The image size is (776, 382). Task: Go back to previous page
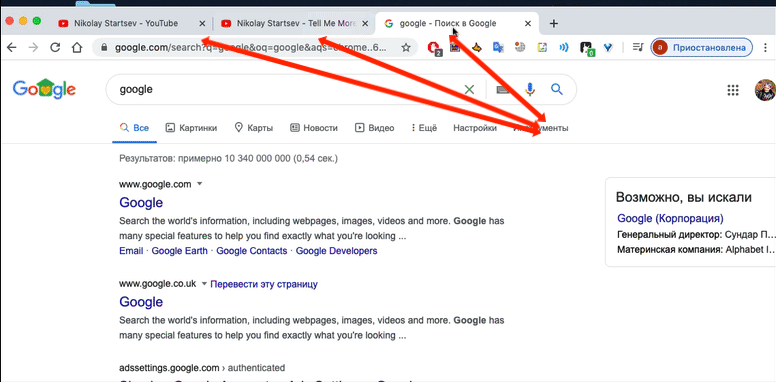11,48
